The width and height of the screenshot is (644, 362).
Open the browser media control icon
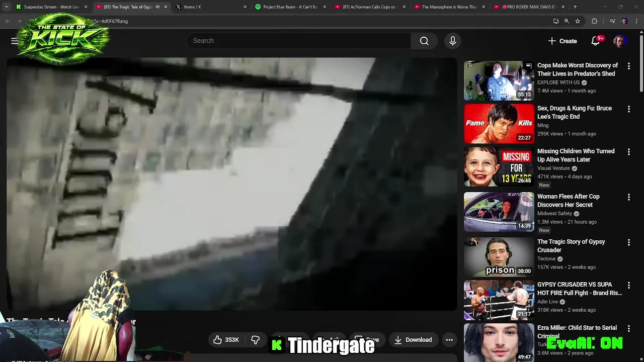[612, 21]
